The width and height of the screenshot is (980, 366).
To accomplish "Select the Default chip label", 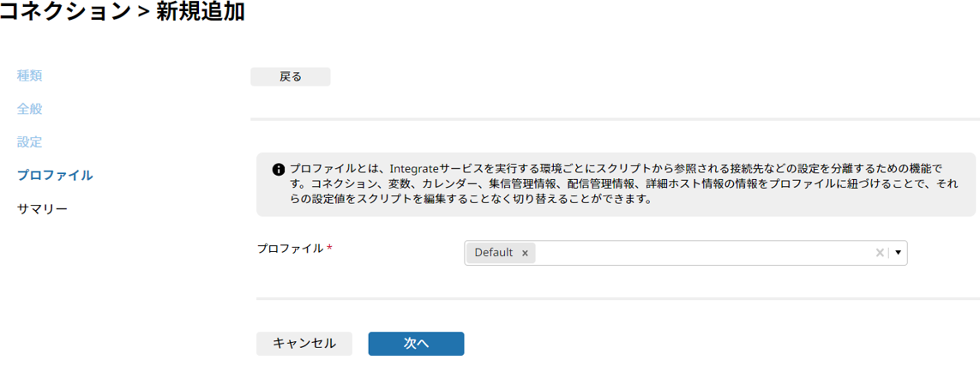I will (x=494, y=253).
